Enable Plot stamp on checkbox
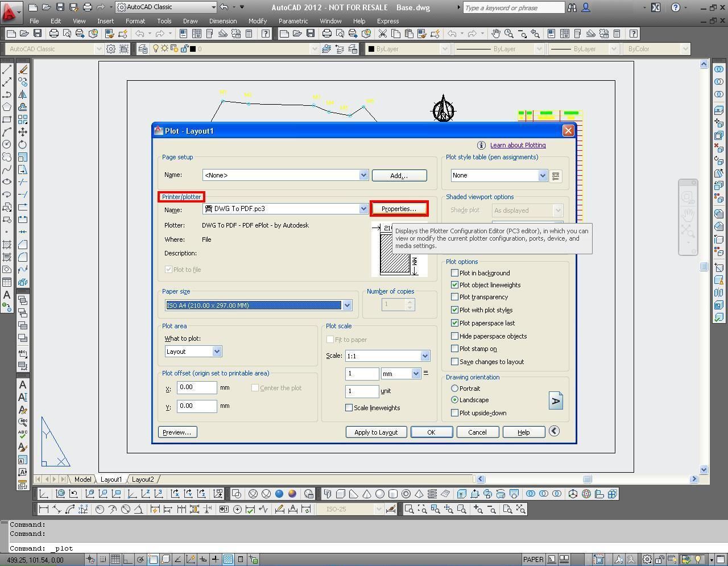 (454, 349)
